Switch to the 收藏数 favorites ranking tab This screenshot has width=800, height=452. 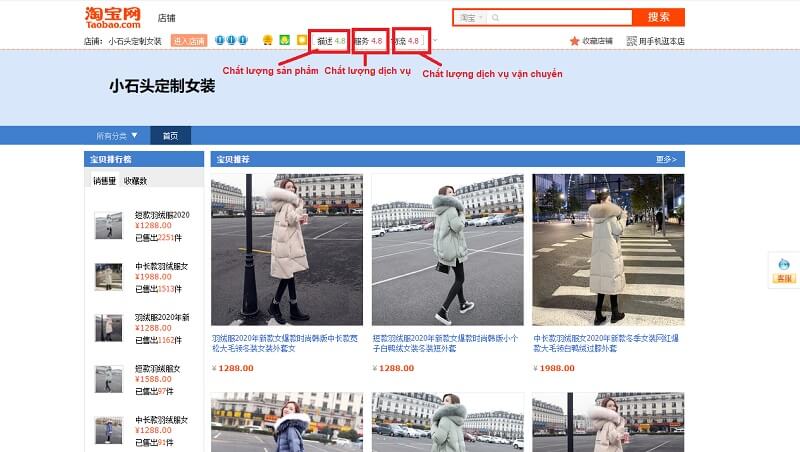pos(135,181)
